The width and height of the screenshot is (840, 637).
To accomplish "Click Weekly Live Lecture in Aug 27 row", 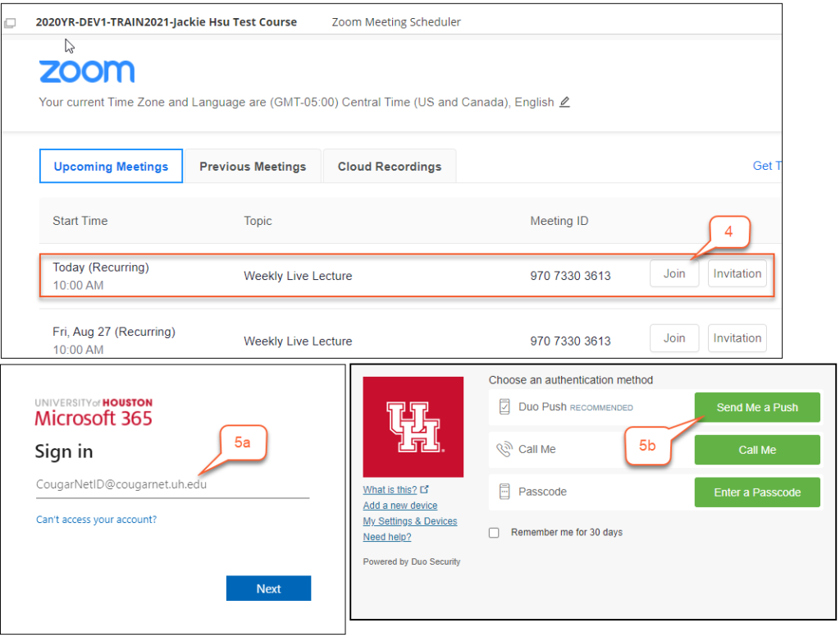I will coord(298,341).
